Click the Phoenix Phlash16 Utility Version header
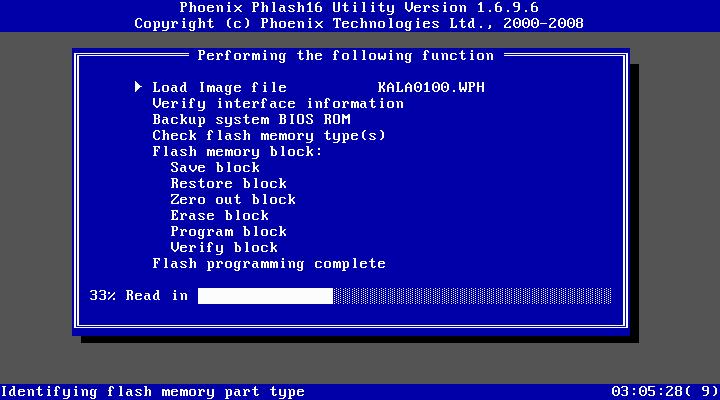Viewport: 720px width, 400px height. [x=359, y=7]
